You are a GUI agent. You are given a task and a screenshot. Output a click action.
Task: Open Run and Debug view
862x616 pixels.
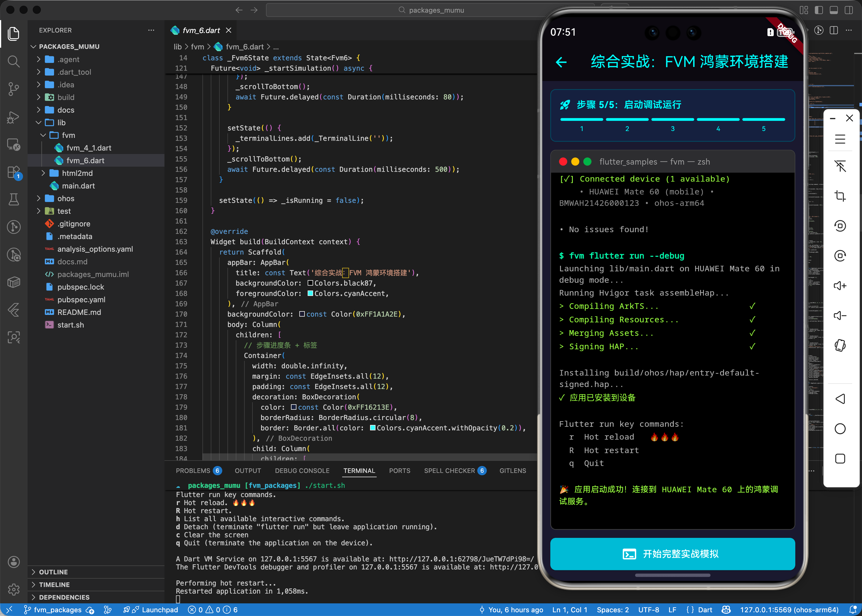tap(14, 117)
